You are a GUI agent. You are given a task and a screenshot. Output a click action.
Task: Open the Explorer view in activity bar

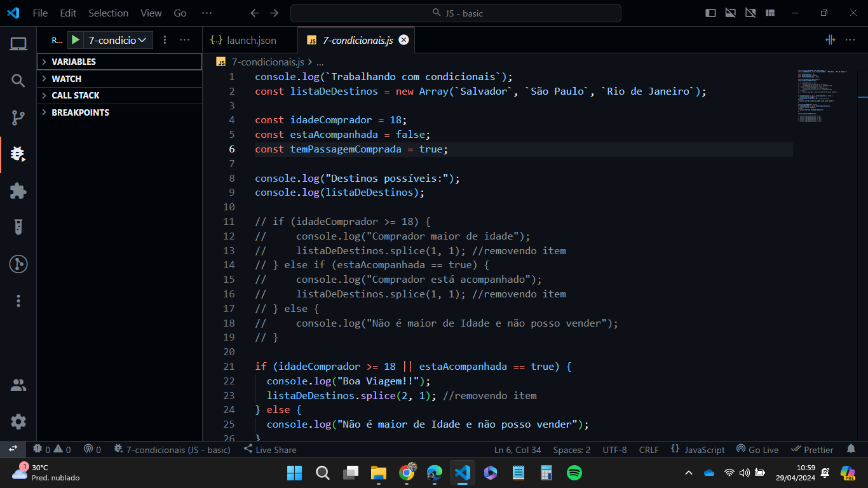[x=18, y=44]
